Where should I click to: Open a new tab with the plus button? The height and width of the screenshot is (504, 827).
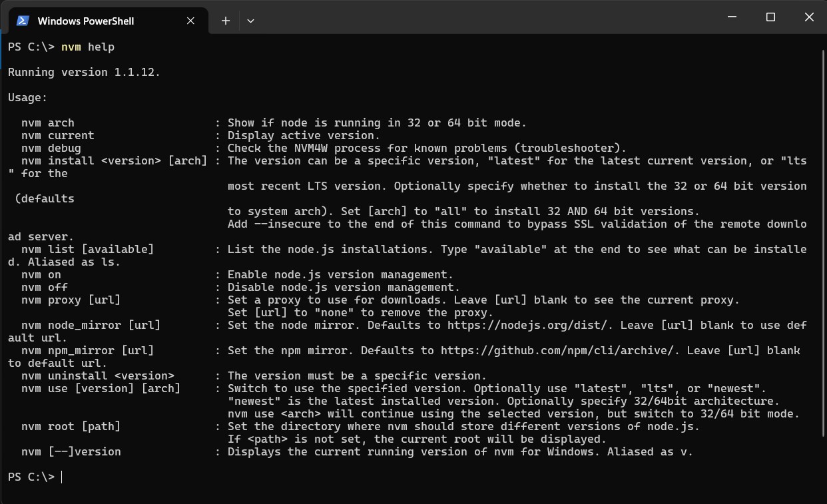(x=226, y=21)
